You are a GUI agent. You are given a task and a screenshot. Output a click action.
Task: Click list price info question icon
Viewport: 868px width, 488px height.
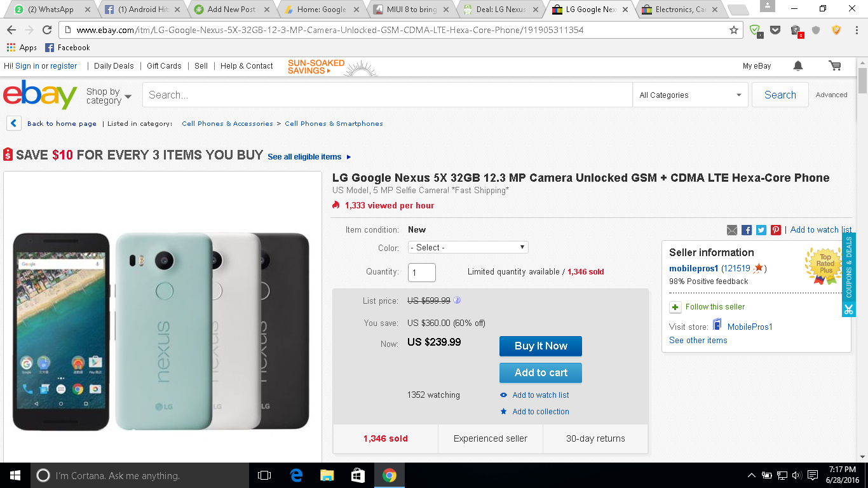tap(457, 301)
